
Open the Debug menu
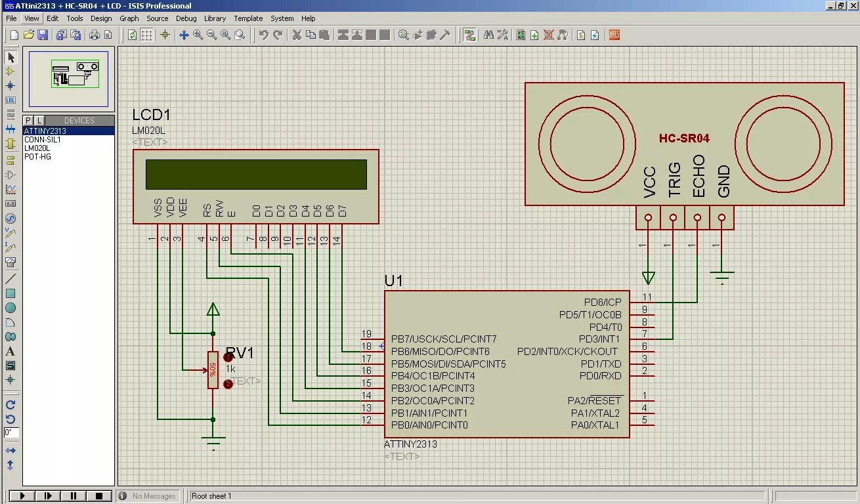coord(186,18)
